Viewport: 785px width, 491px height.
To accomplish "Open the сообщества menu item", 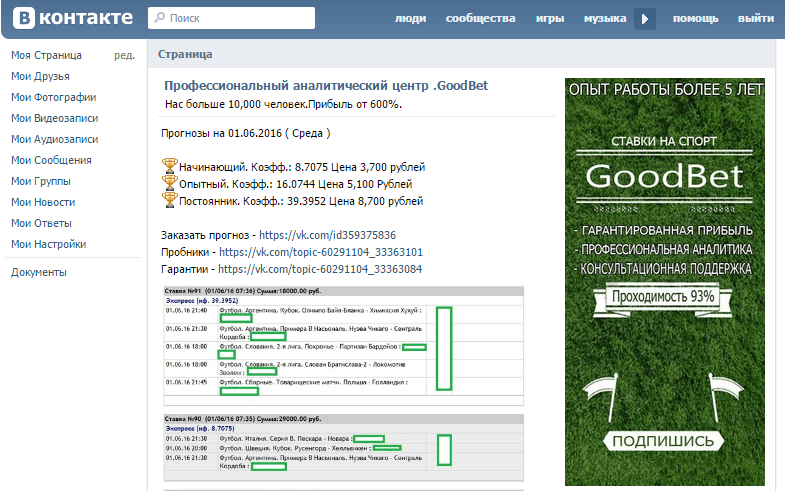I will [481, 19].
